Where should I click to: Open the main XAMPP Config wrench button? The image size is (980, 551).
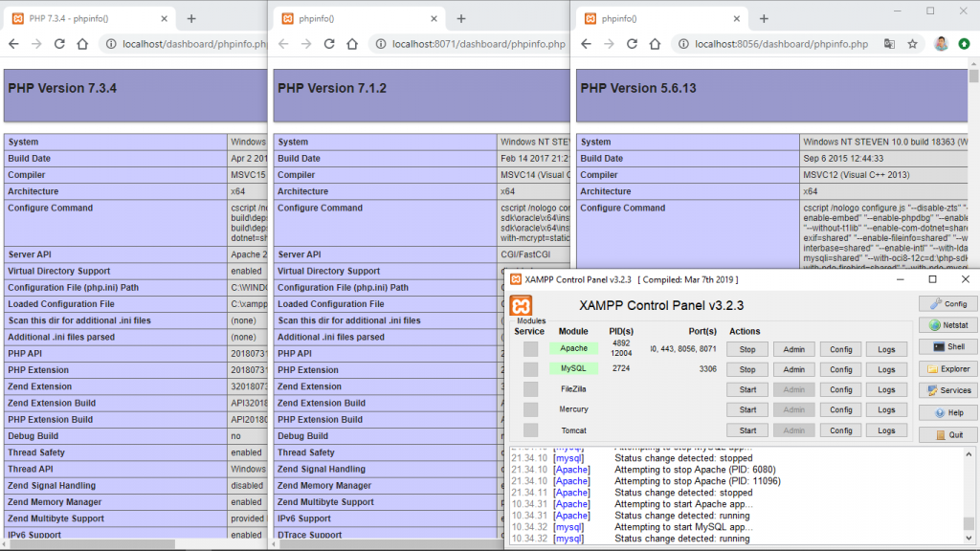[947, 303]
